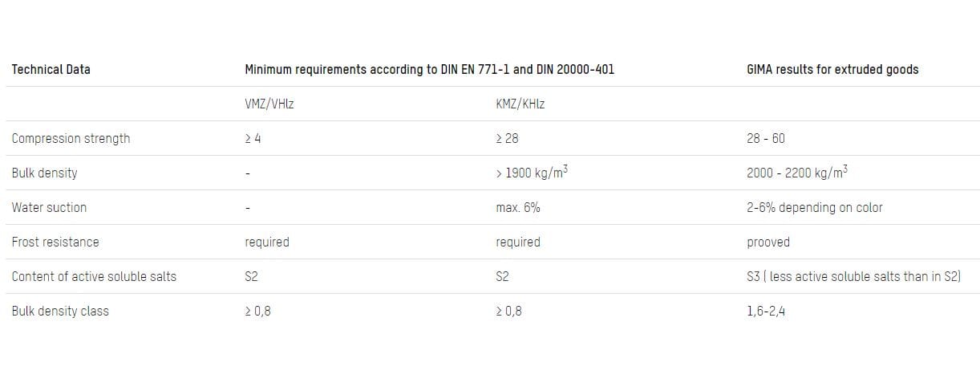Click the "2-6% depending on color" cell
This screenshot has width=980, height=391.
point(814,208)
